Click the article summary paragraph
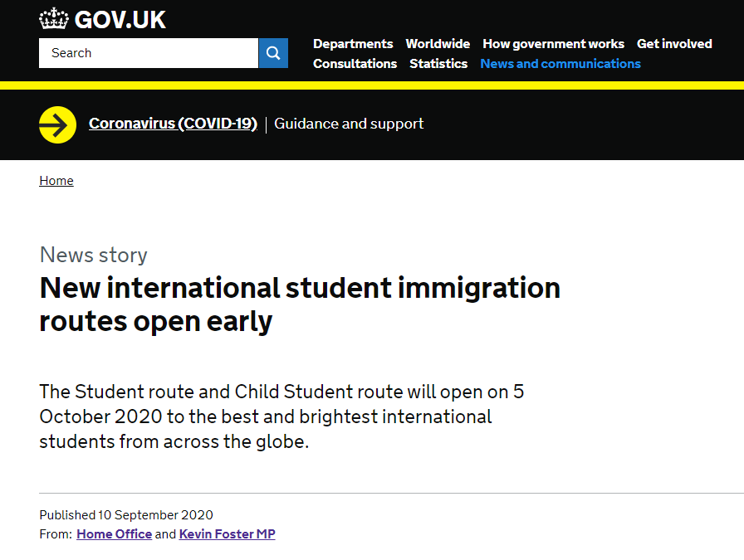Screen dimensions: 744x560 281,416
